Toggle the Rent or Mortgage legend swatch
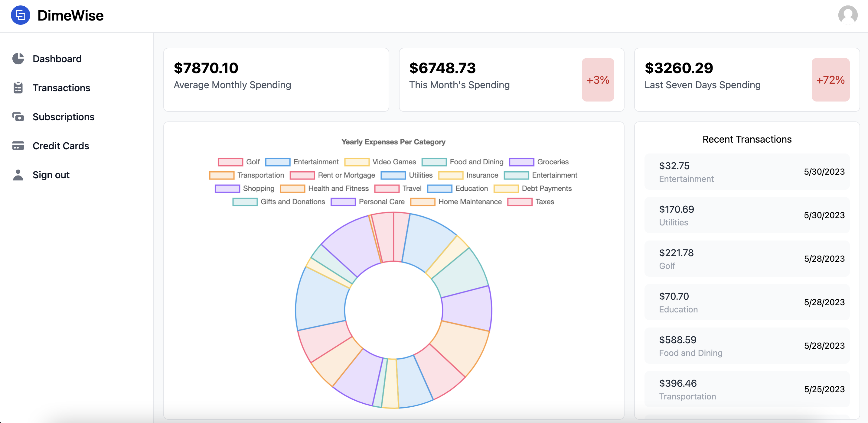 pos(302,175)
